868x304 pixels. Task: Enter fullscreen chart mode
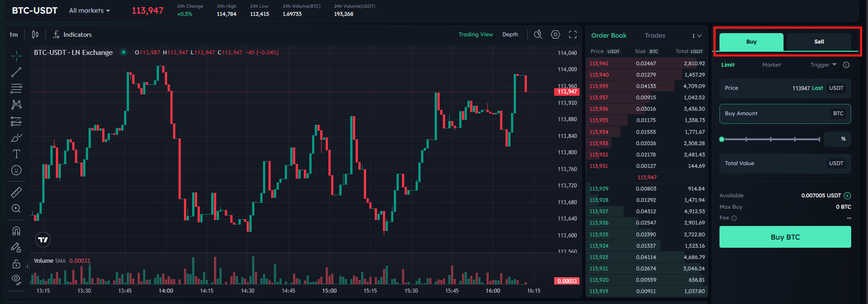[573, 34]
